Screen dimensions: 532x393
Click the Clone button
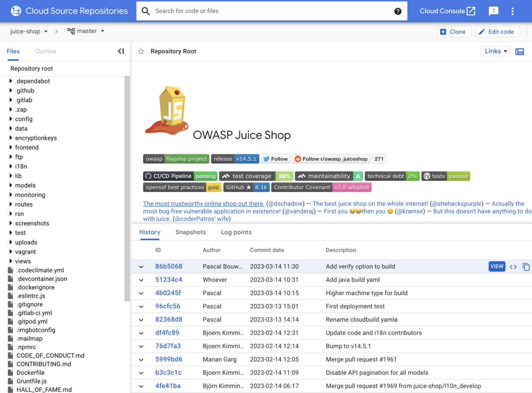click(x=454, y=31)
